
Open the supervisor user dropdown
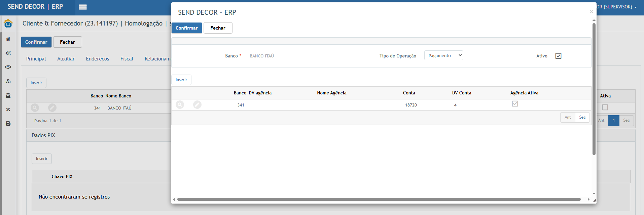pyautogui.click(x=617, y=7)
